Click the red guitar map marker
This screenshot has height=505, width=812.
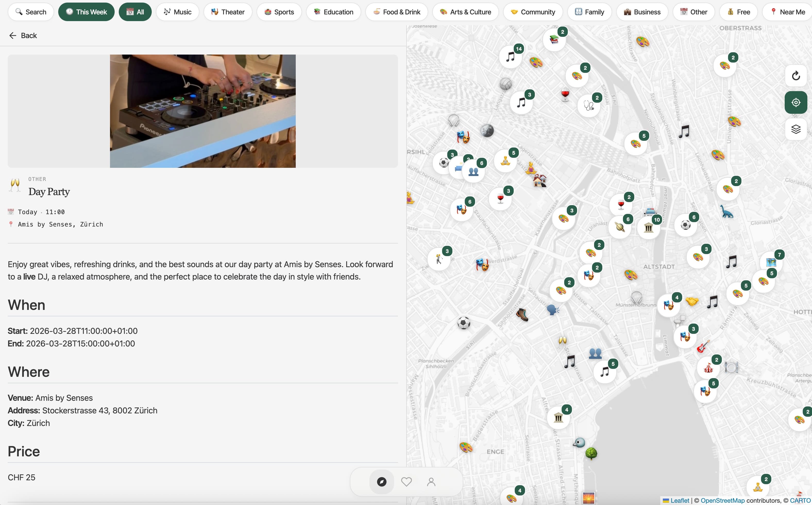(x=703, y=346)
